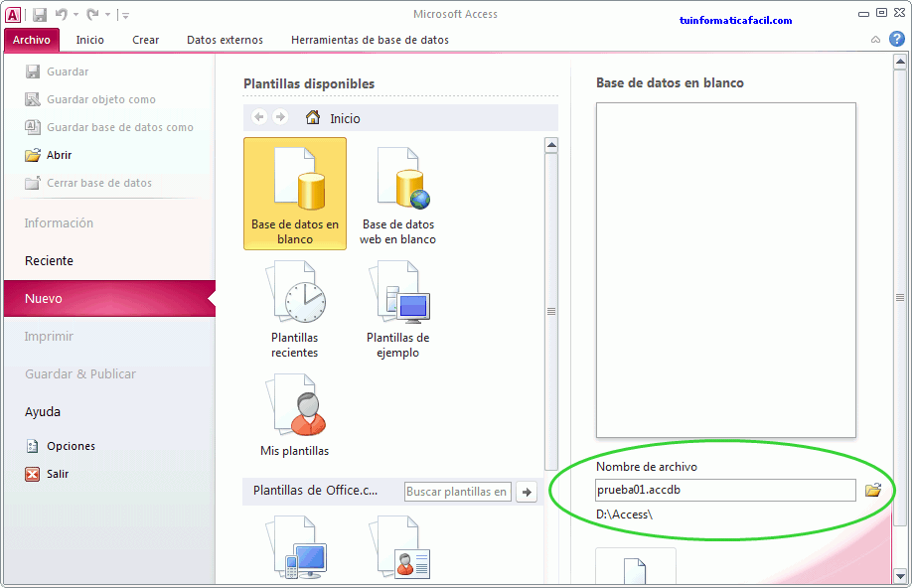The width and height of the screenshot is (912, 588).
Task: Restore down the Access window
Action: [x=882, y=13]
